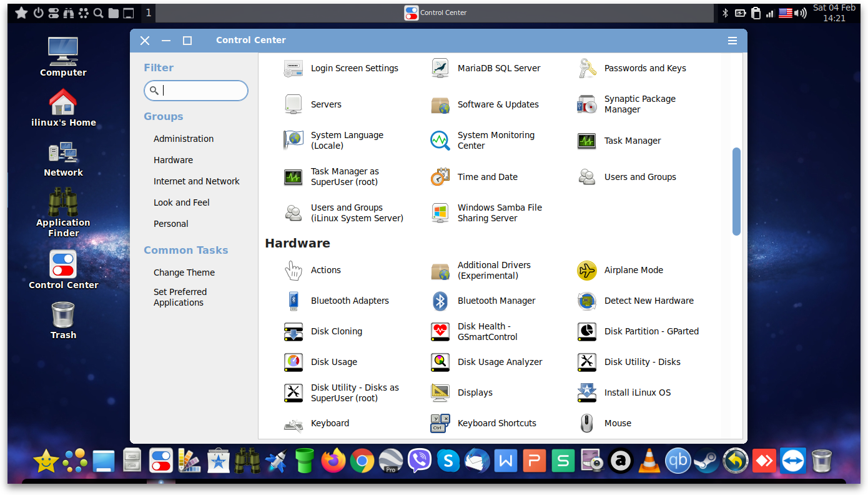The image size is (868, 495).
Task: Open Additional Drivers (Experimental)
Action: click(481, 270)
